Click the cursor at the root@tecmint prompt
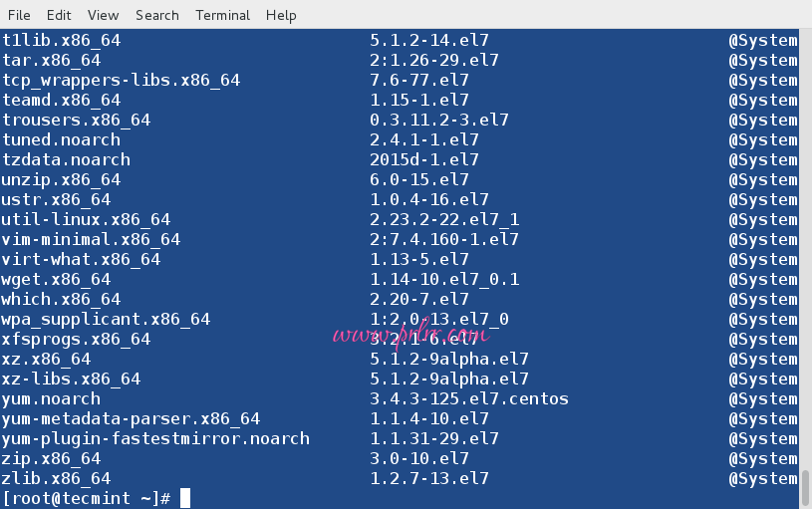The height and width of the screenshot is (509, 812). click(x=184, y=498)
